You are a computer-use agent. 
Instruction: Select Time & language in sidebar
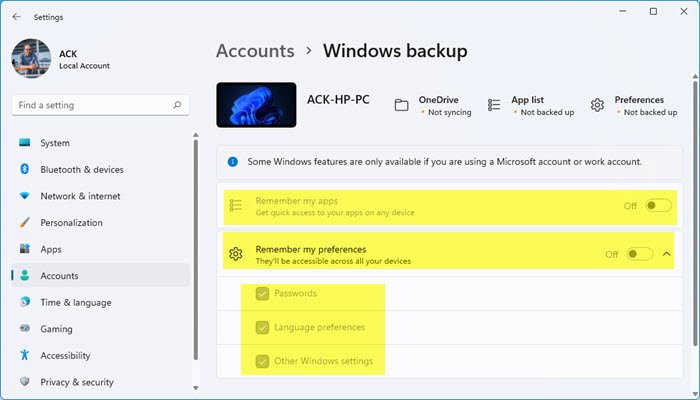[75, 302]
